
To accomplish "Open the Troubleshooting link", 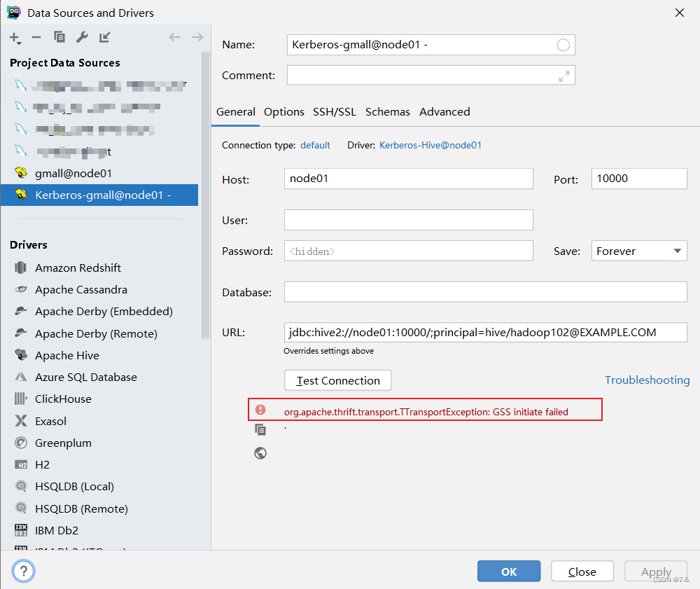I will [x=647, y=380].
